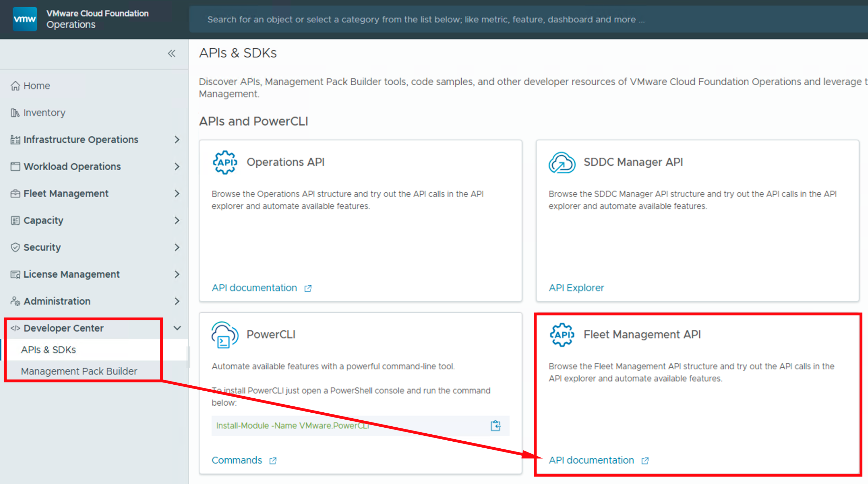Click the global search input field
Image resolution: width=868 pixels, height=484 pixels.
(525, 19)
